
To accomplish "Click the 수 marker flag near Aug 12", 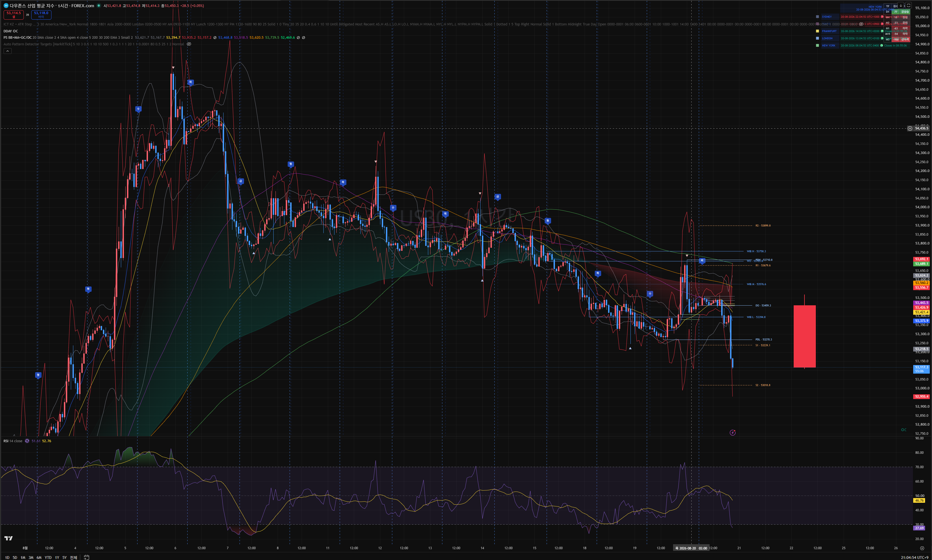I will (393, 208).
